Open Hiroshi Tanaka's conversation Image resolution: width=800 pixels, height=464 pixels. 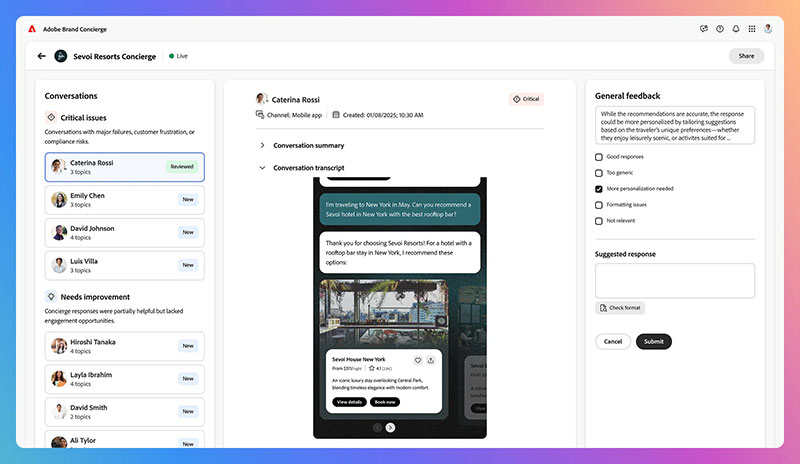coord(124,346)
